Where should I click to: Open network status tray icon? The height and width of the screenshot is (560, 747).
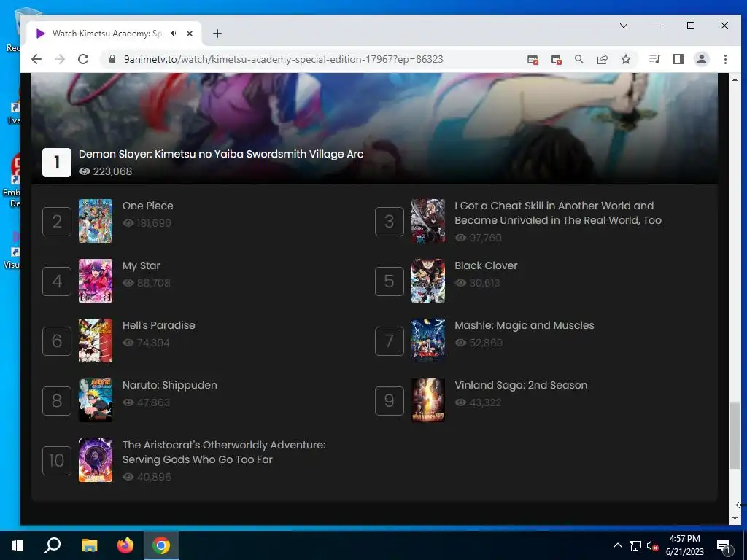635,545
